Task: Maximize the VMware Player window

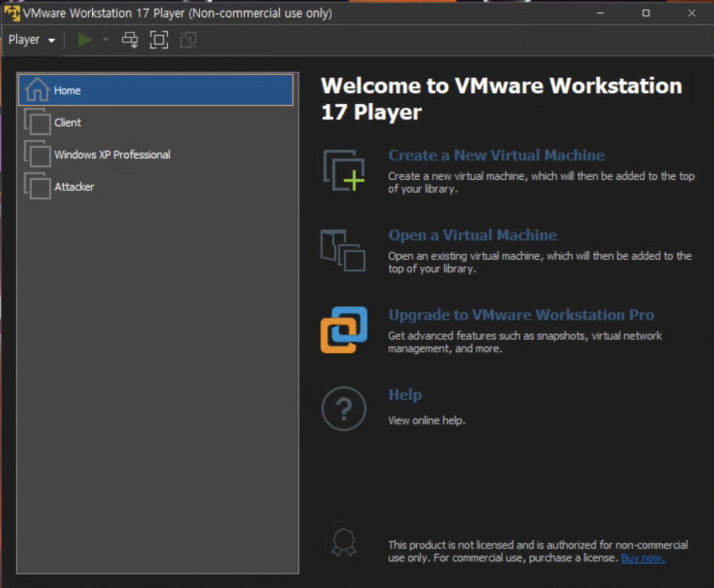Action: tap(646, 13)
